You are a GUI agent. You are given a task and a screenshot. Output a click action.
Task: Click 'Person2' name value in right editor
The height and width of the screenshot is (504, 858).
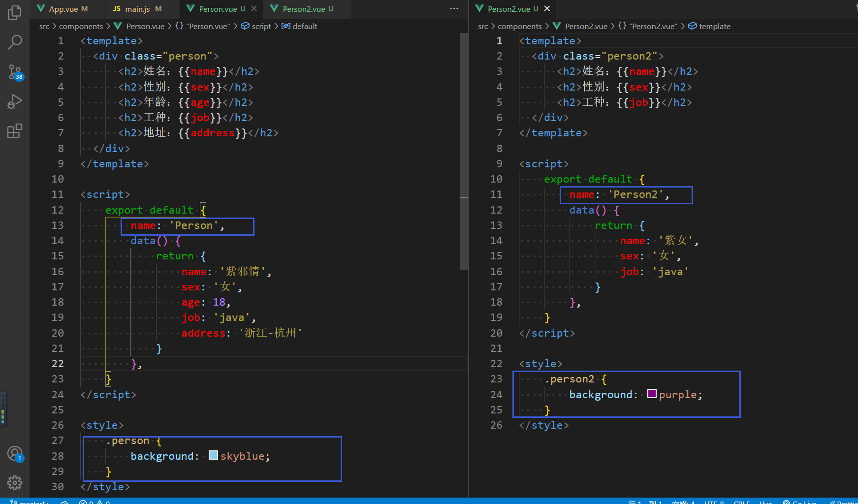[x=636, y=194]
